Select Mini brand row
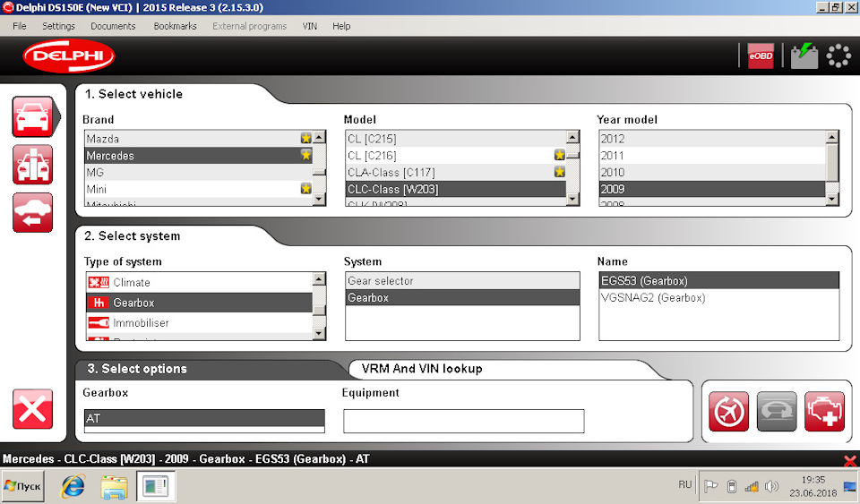 pos(199,189)
